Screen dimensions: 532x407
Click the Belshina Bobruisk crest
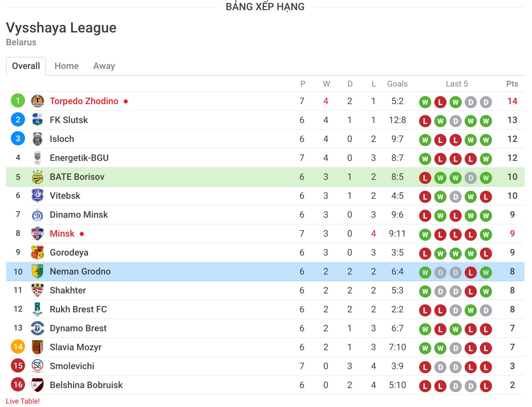tap(38, 385)
